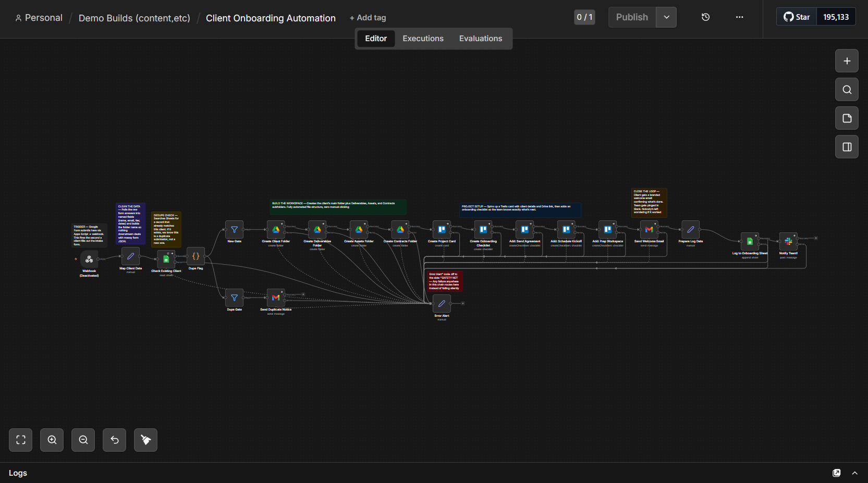Zoom in on the canvas

pyautogui.click(x=52, y=440)
